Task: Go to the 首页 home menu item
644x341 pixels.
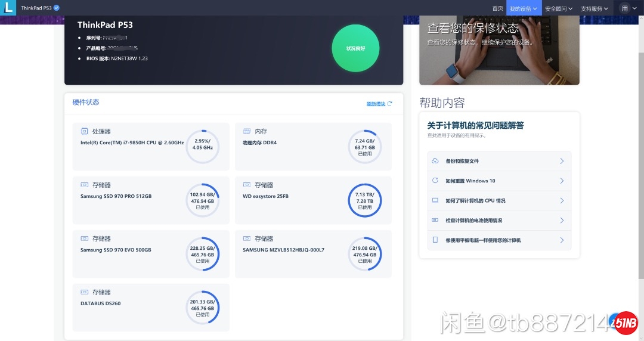Action: (x=497, y=8)
